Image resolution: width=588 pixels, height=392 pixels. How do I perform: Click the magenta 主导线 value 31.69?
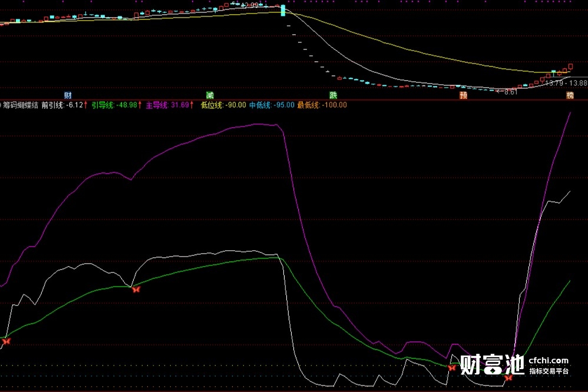click(x=180, y=105)
